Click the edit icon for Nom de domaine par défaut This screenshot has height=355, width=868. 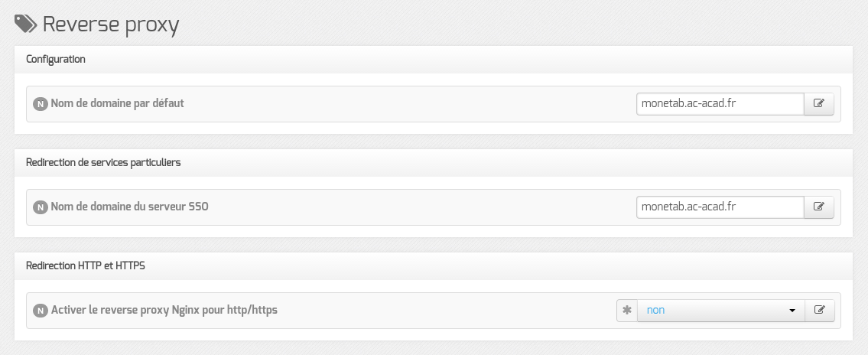[819, 103]
